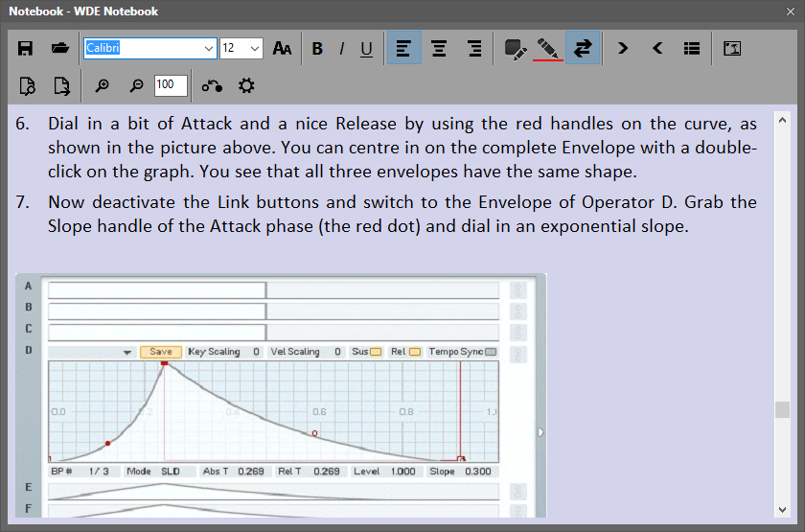Screen dimensions: 805x532
Task: Align text left
Action: pos(404,48)
